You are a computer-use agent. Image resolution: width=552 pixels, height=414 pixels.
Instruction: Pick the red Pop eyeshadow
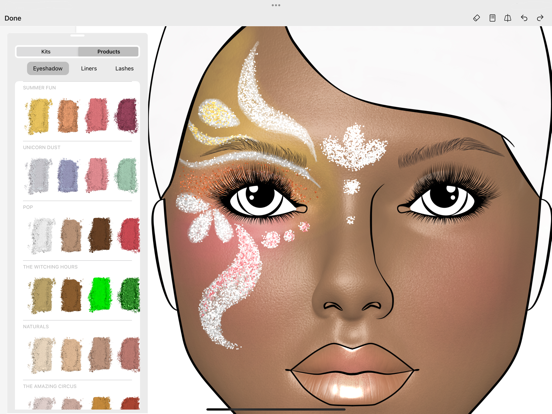click(129, 235)
